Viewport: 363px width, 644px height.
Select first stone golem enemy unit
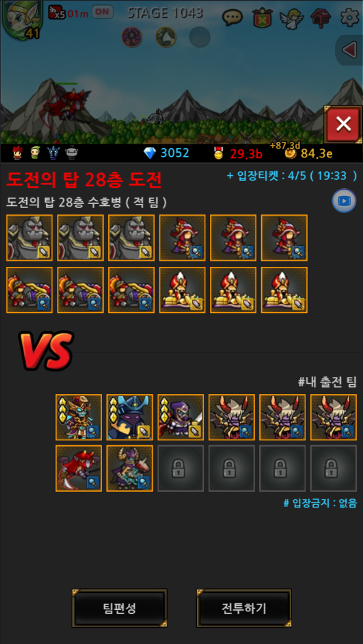(x=29, y=238)
